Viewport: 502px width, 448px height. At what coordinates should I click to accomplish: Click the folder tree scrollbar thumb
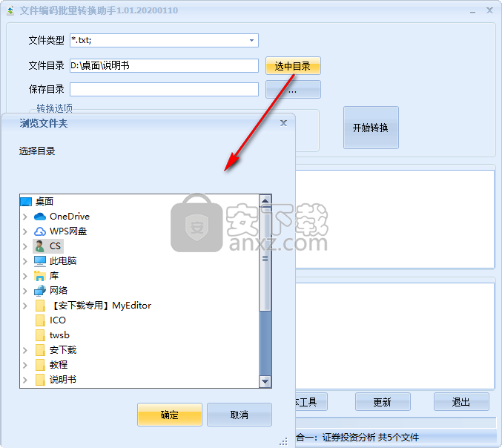[265, 259]
